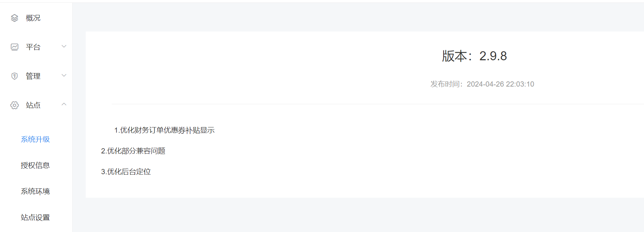
Task: Select the 平台 menu label
Action: (x=33, y=47)
